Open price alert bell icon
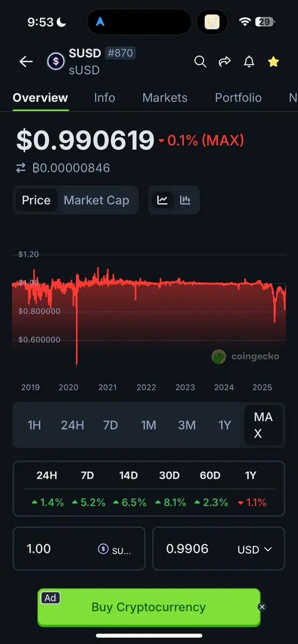 (249, 62)
